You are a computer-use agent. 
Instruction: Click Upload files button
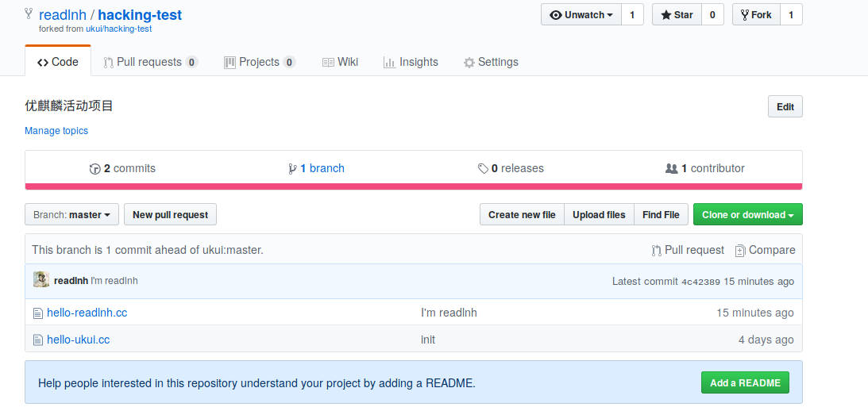[599, 215]
